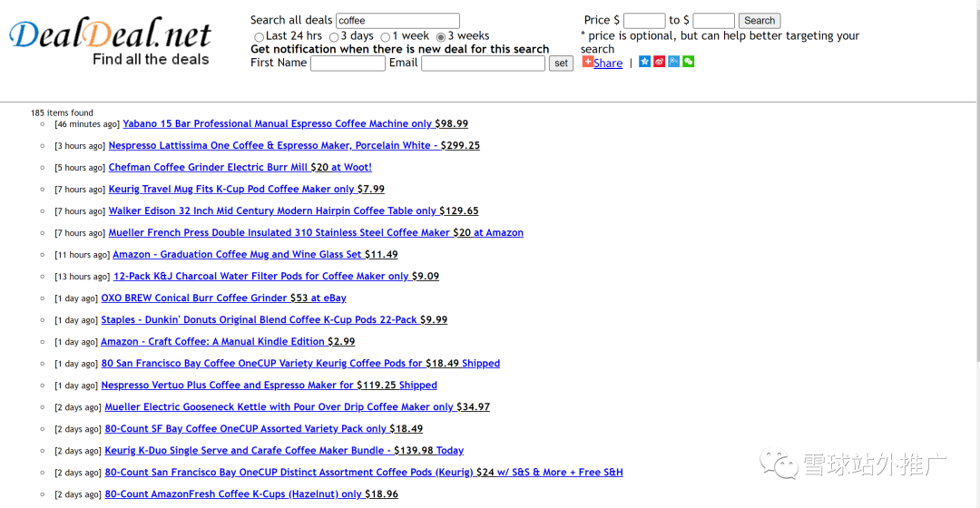Click the First Name input field
This screenshot has height=508, width=980.
[348, 63]
